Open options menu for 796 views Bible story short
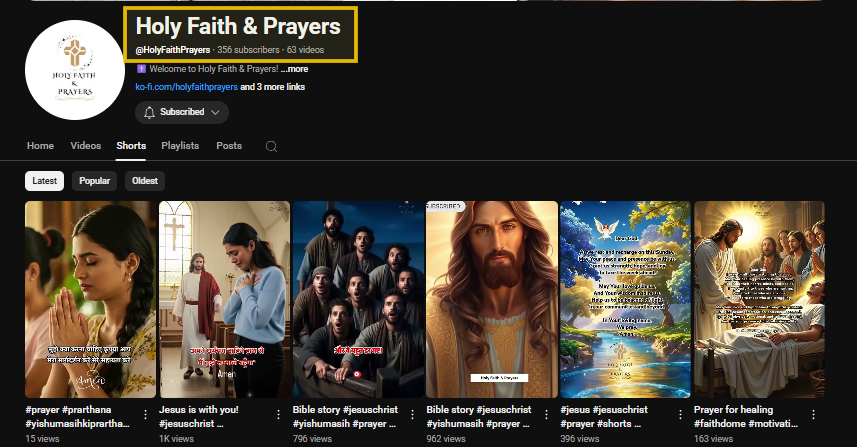 413,415
